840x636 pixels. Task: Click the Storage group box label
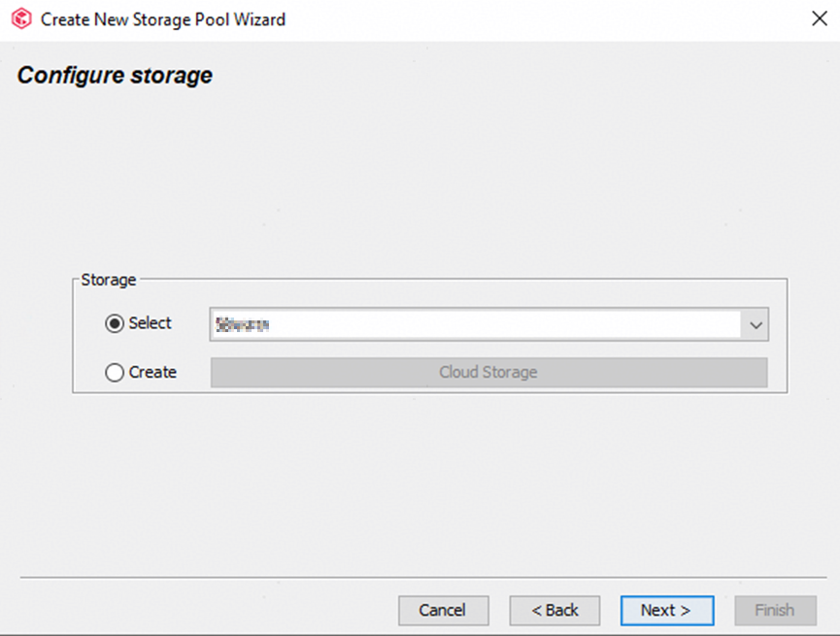pyautogui.click(x=109, y=280)
